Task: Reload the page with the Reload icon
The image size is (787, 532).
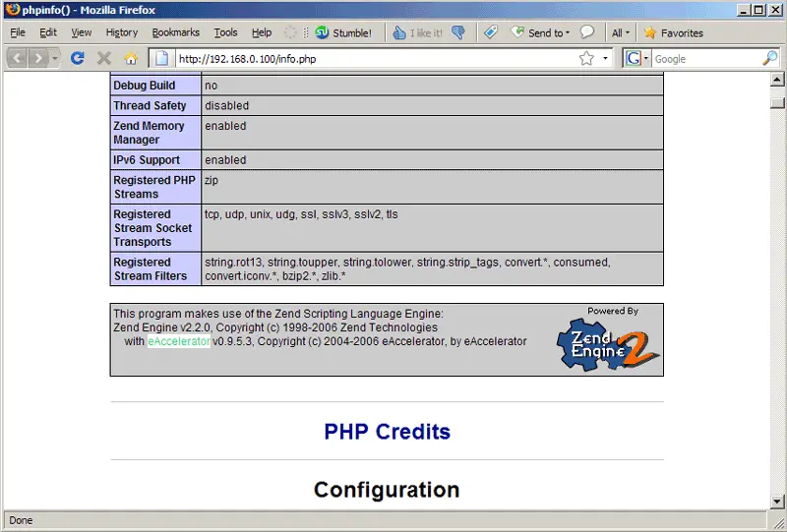Action: tap(78, 58)
